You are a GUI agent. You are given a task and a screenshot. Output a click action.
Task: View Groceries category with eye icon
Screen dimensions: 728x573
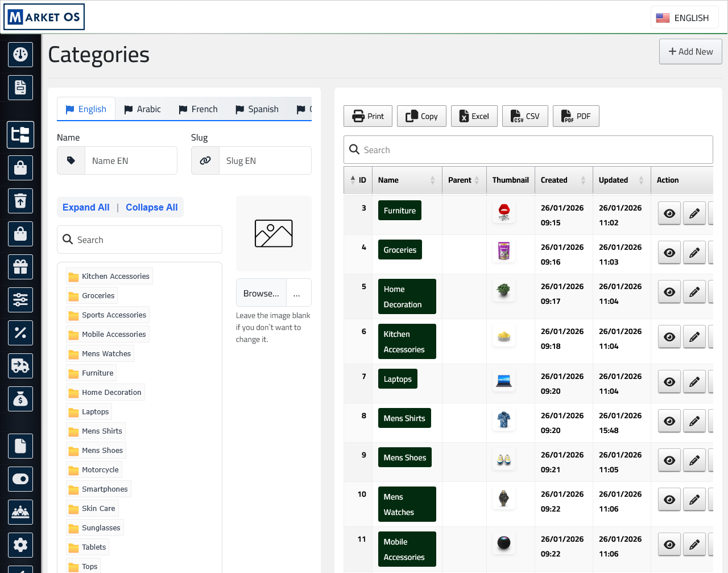[669, 253]
